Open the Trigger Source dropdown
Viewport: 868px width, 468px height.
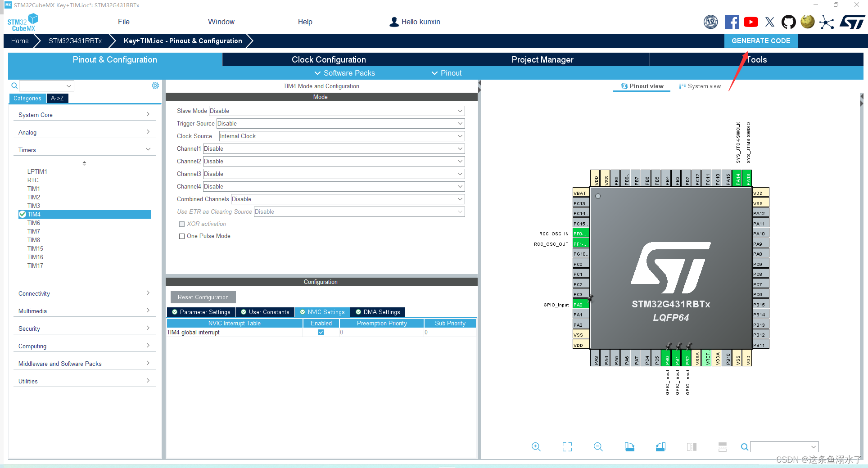tap(341, 123)
